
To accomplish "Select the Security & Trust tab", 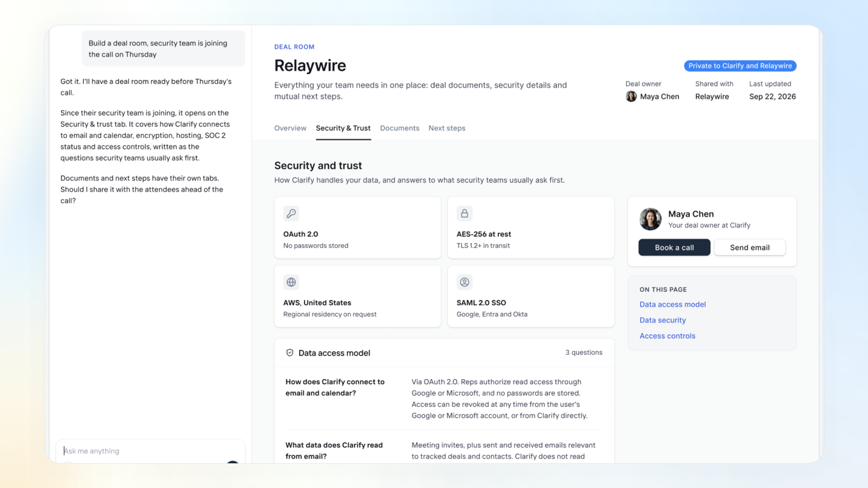I will [343, 128].
